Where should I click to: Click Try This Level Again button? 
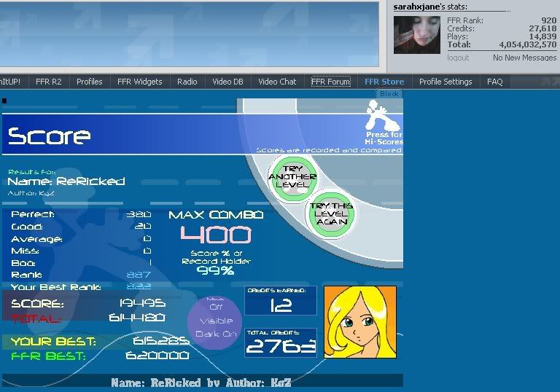[x=331, y=213]
